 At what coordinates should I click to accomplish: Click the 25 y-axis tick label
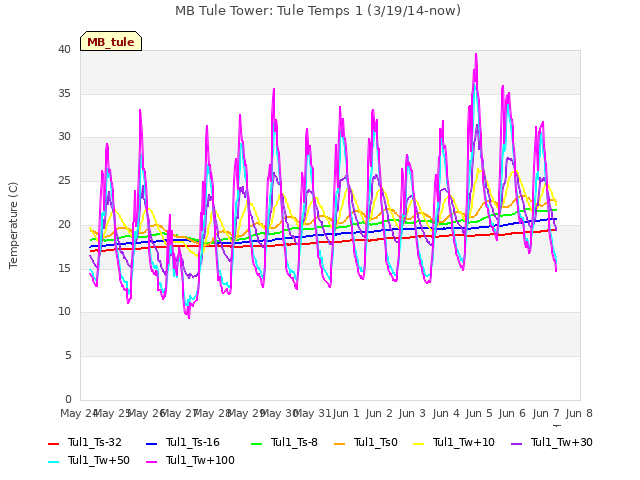pos(64,180)
